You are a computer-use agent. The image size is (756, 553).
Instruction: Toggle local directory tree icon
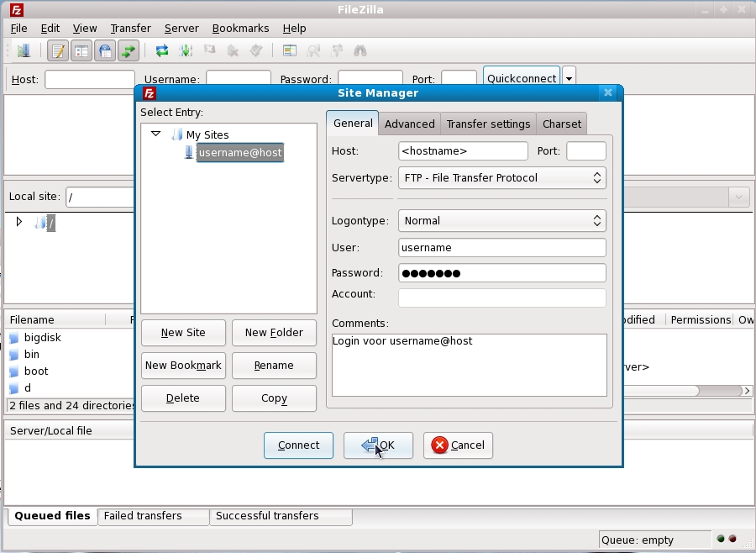click(81, 50)
